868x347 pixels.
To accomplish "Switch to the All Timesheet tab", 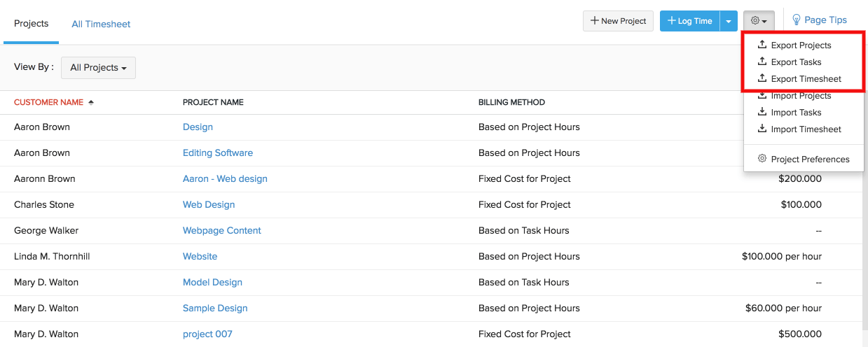I will click(101, 24).
